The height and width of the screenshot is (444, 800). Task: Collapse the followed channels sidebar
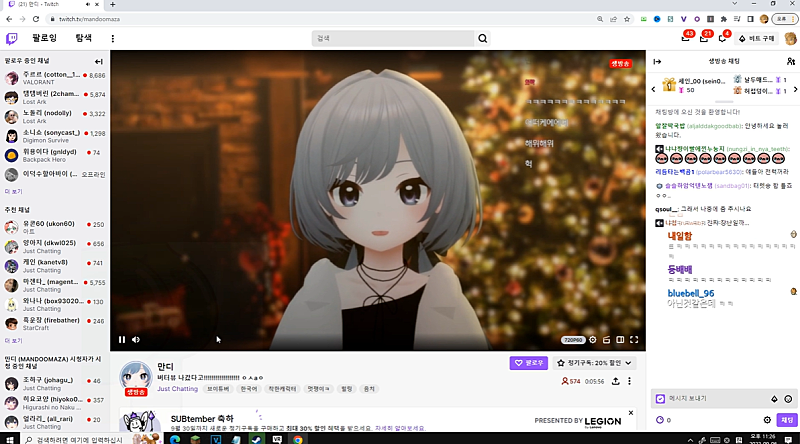pos(98,61)
